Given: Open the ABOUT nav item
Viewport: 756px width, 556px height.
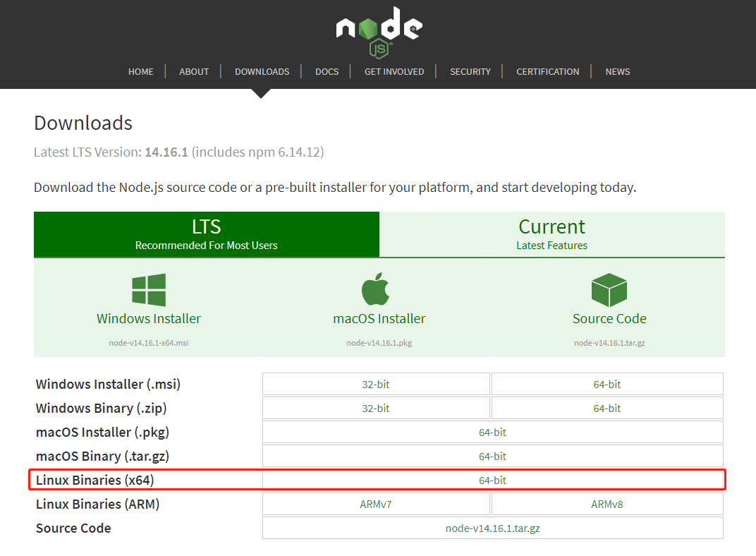Looking at the screenshot, I should pyautogui.click(x=194, y=71).
